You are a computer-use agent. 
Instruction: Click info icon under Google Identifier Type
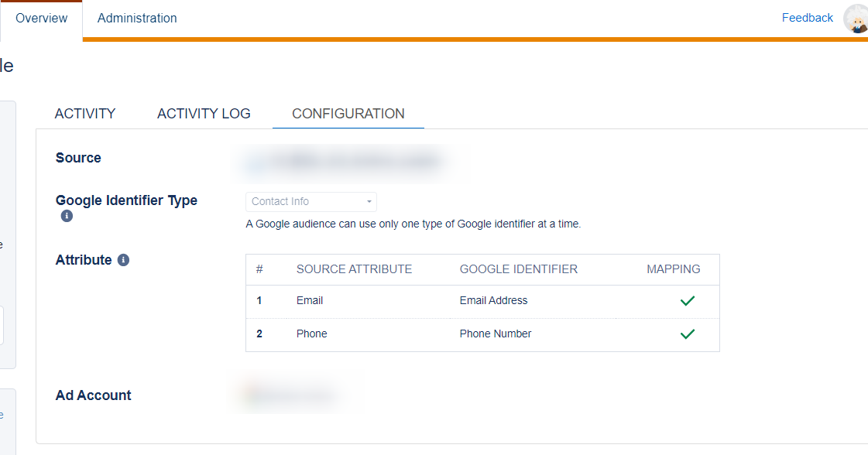coord(67,216)
